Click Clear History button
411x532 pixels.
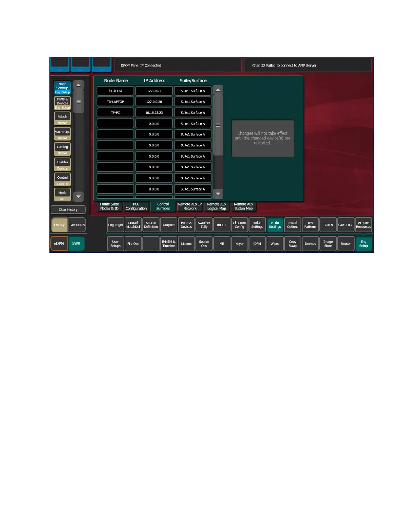pos(68,210)
